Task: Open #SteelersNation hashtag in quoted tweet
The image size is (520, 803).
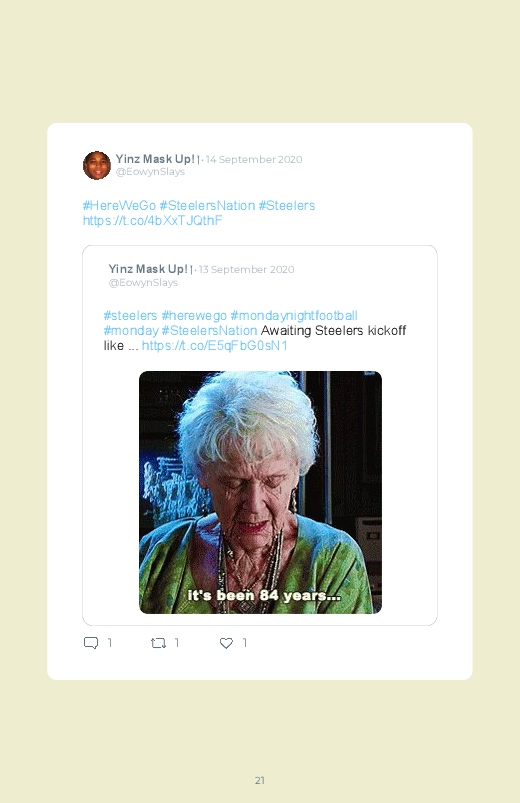Action: (x=209, y=330)
